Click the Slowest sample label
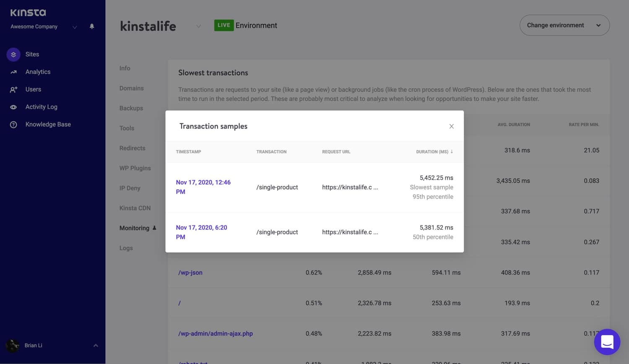629x364 pixels. tap(431, 187)
